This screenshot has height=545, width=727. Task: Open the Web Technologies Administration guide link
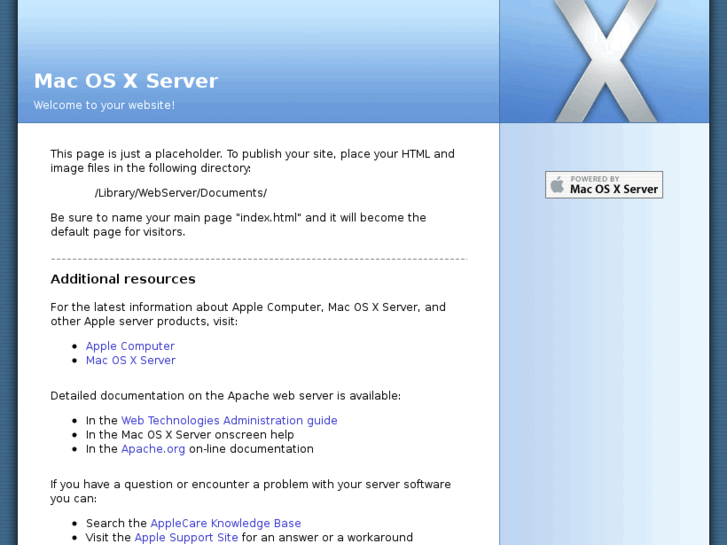tap(229, 420)
